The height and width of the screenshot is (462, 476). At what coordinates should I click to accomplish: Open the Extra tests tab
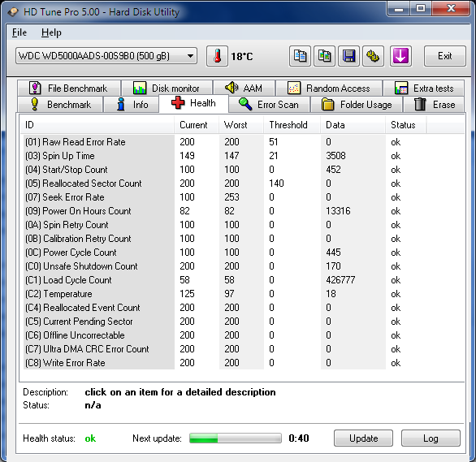[x=424, y=89]
